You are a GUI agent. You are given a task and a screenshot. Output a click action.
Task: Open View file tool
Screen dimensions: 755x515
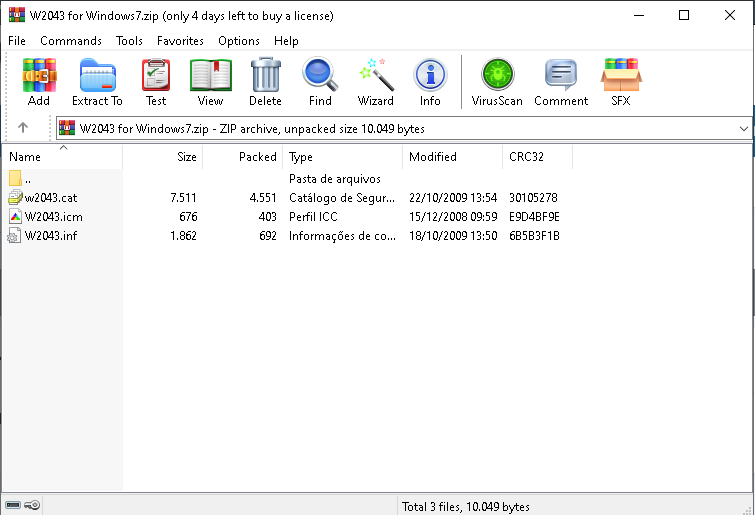pos(210,76)
